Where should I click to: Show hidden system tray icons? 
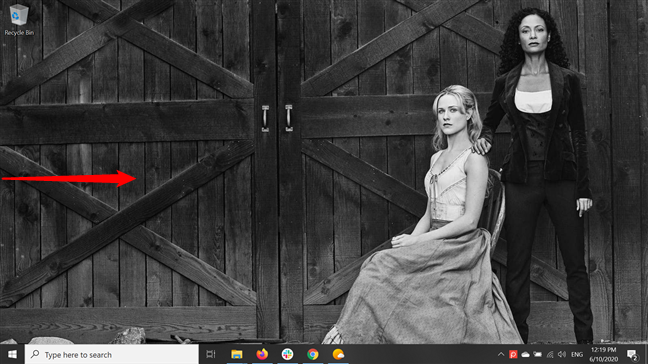click(x=501, y=354)
